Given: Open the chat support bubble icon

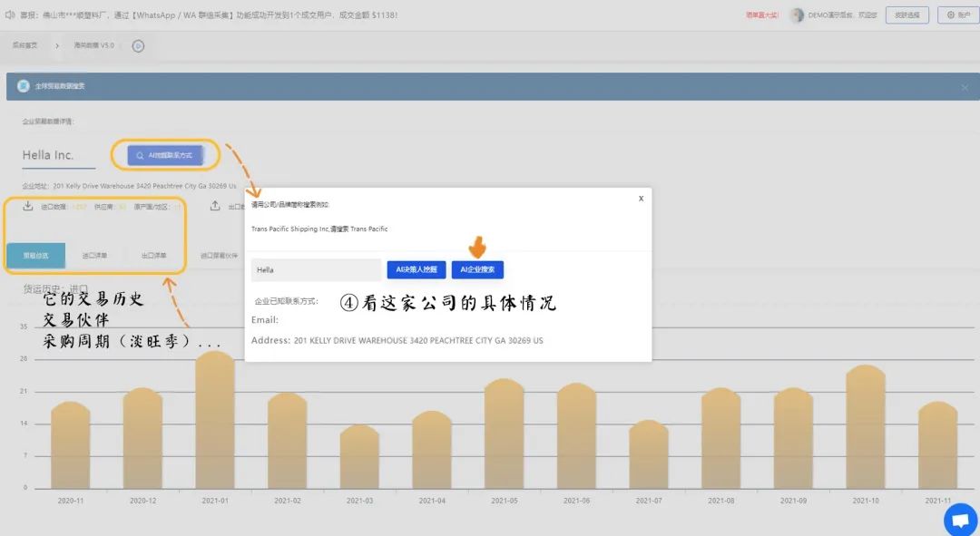Looking at the screenshot, I should pos(960,520).
